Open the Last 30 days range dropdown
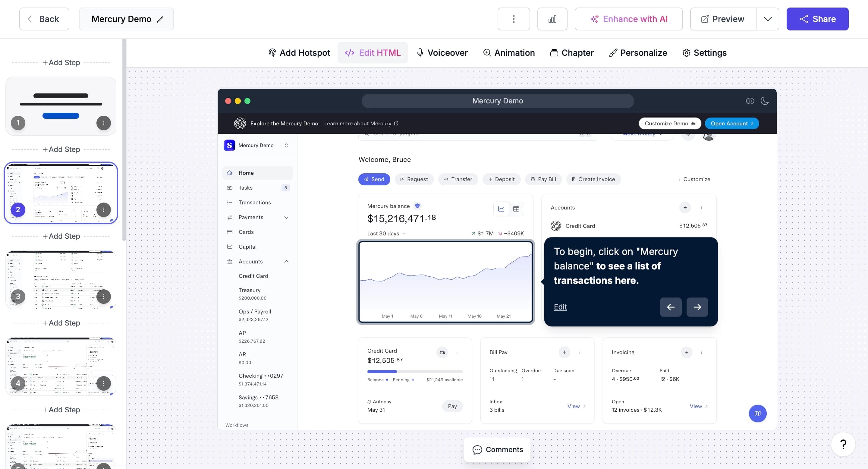Image resolution: width=868 pixels, height=469 pixels. tap(386, 234)
